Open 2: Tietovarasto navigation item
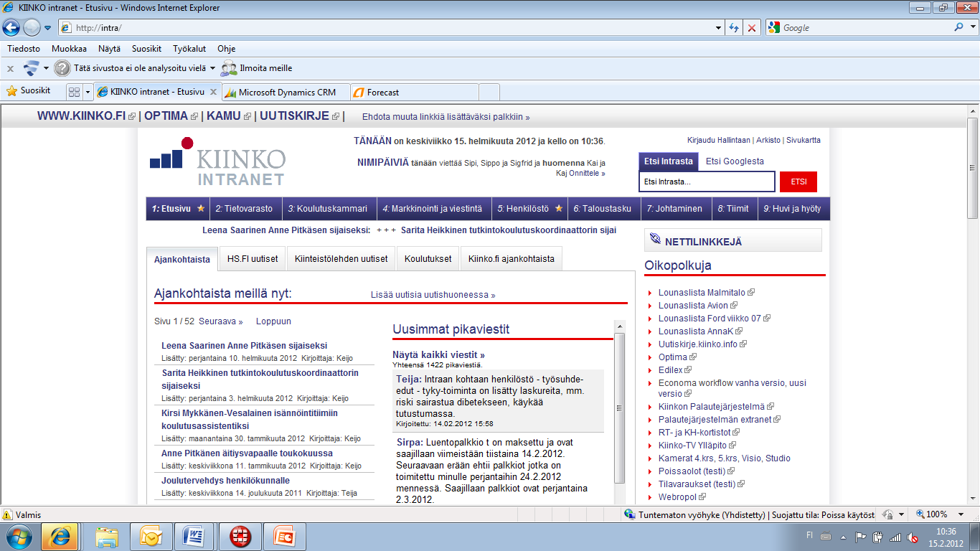Viewport: 980px width, 551px height. point(244,209)
